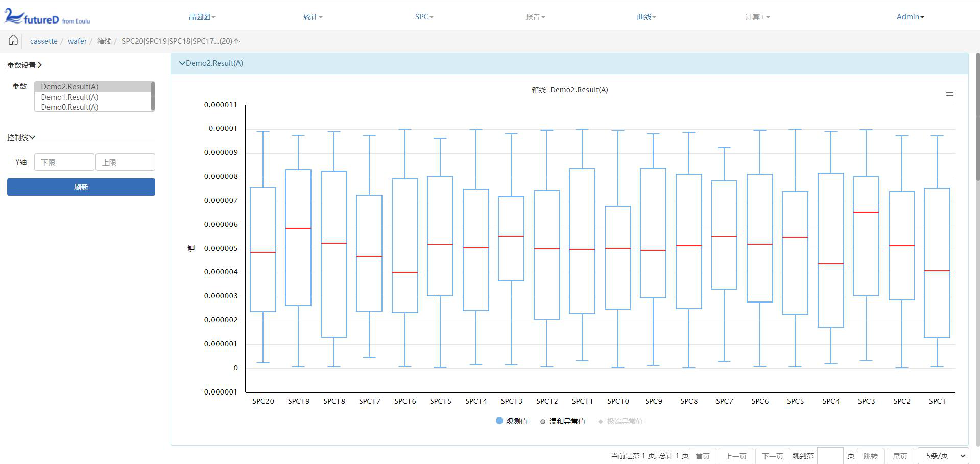Click the 首页 first page button
Screen dimensions: 980x464
tap(703, 456)
